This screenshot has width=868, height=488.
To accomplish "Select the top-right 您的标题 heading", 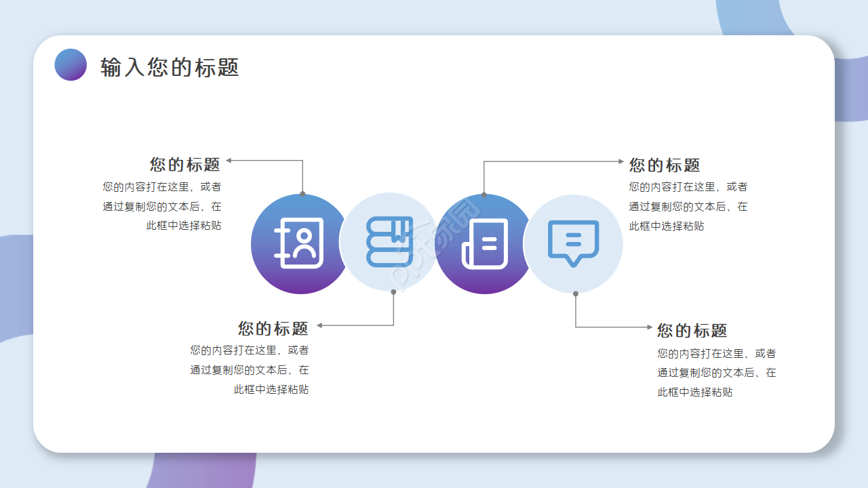I will 665,165.
